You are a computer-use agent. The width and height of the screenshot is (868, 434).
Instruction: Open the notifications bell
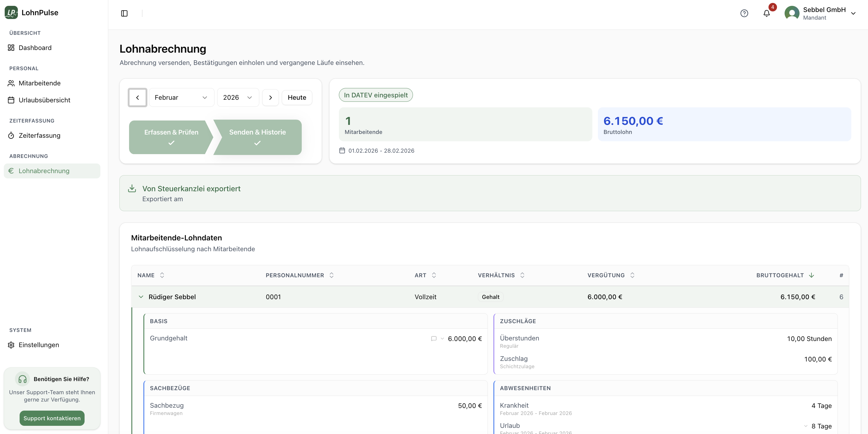click(766, 13)
